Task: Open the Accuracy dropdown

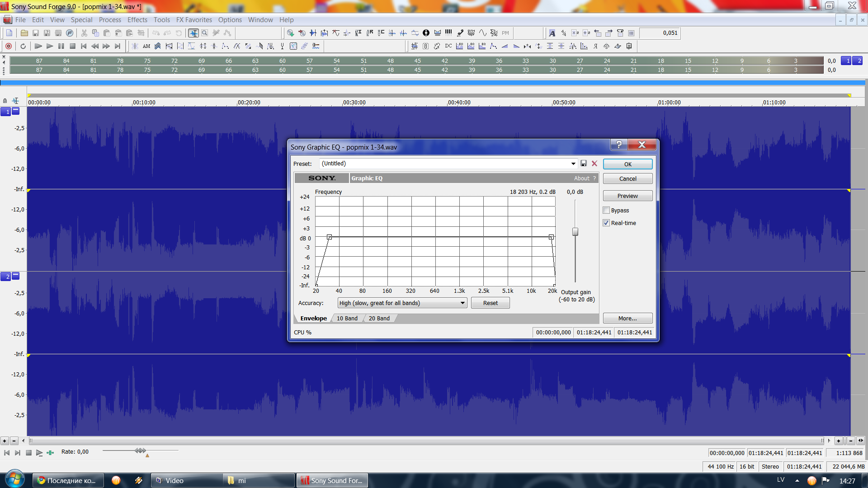Action: (x=463, y=303)
